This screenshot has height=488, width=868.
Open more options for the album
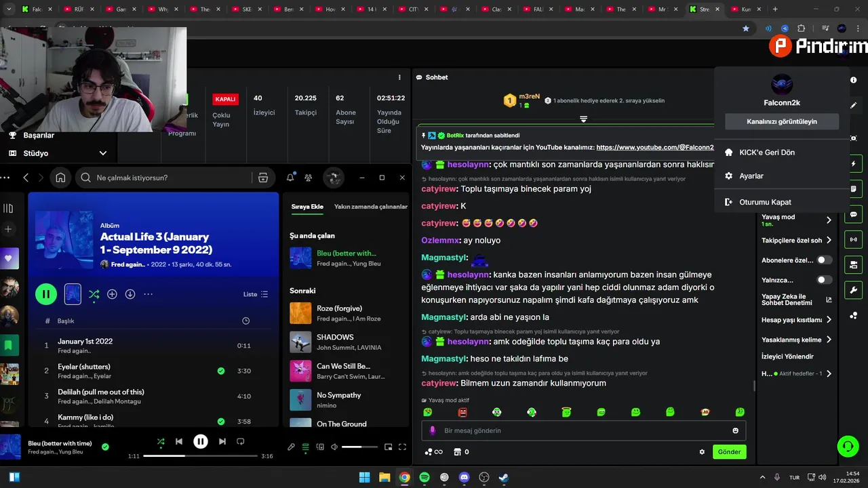(x=148, y=294)
